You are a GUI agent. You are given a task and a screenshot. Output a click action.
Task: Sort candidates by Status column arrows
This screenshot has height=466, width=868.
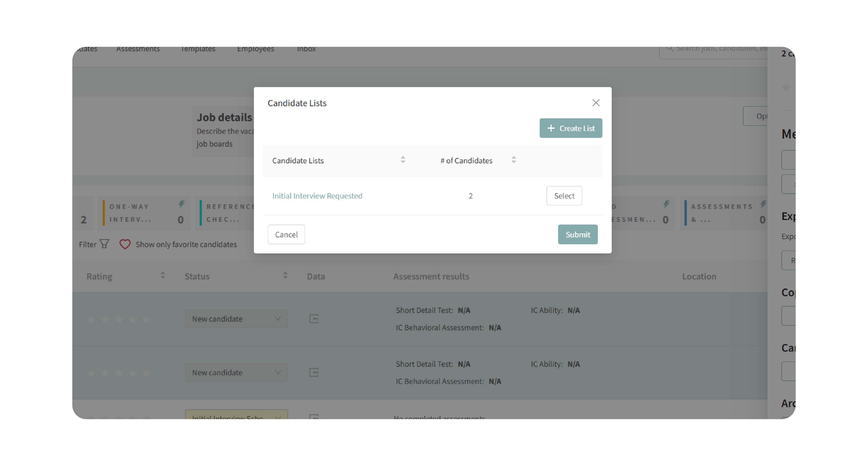pos(285,276)
